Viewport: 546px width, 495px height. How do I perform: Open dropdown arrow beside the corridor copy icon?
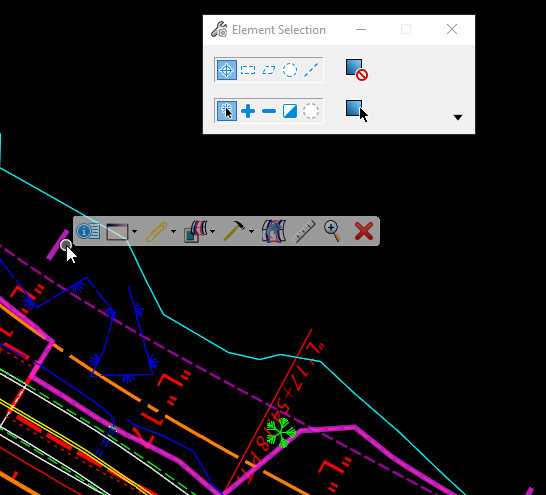[212, 231]
